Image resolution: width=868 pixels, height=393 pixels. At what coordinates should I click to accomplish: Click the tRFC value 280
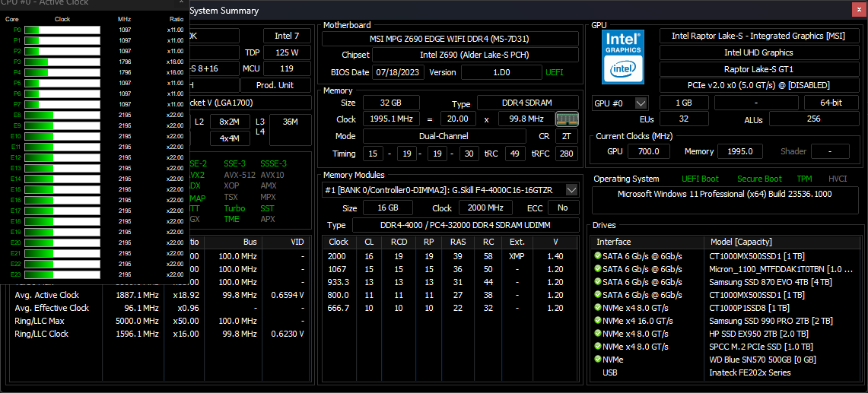point(567,154)
